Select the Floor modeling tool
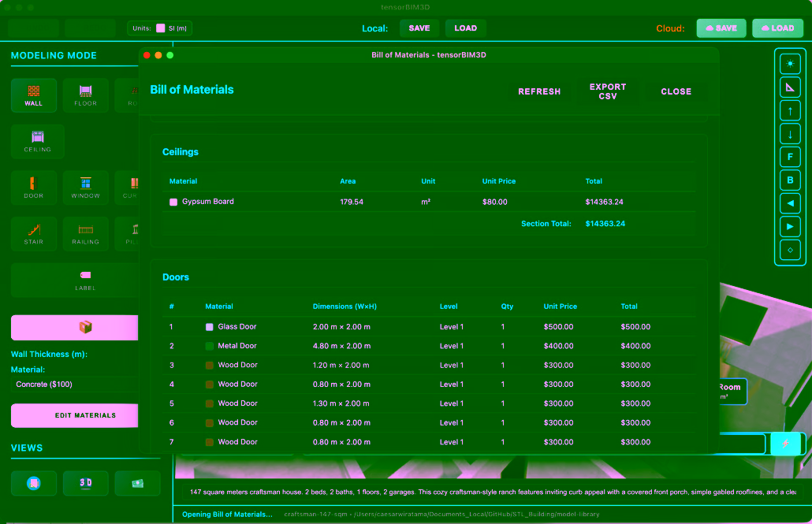 click(x=85, y=95)
